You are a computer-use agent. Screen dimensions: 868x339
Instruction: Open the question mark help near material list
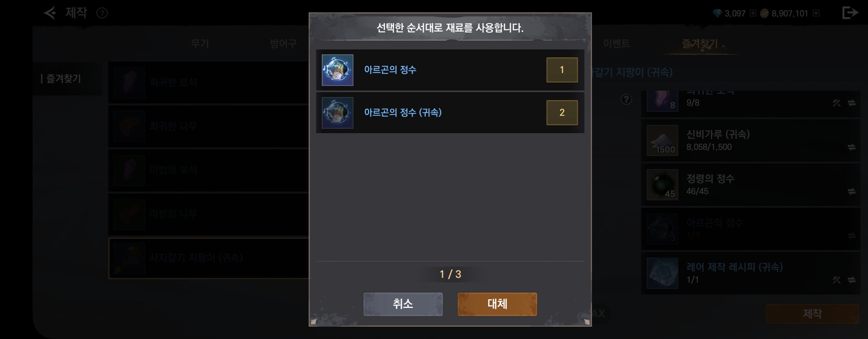click(x=626, y=99)
